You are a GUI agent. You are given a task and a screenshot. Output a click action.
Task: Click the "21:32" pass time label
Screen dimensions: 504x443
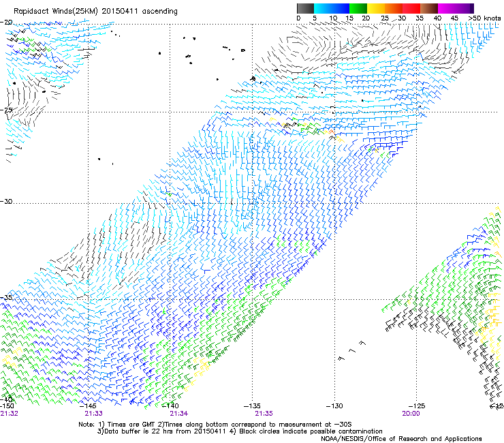10,414
